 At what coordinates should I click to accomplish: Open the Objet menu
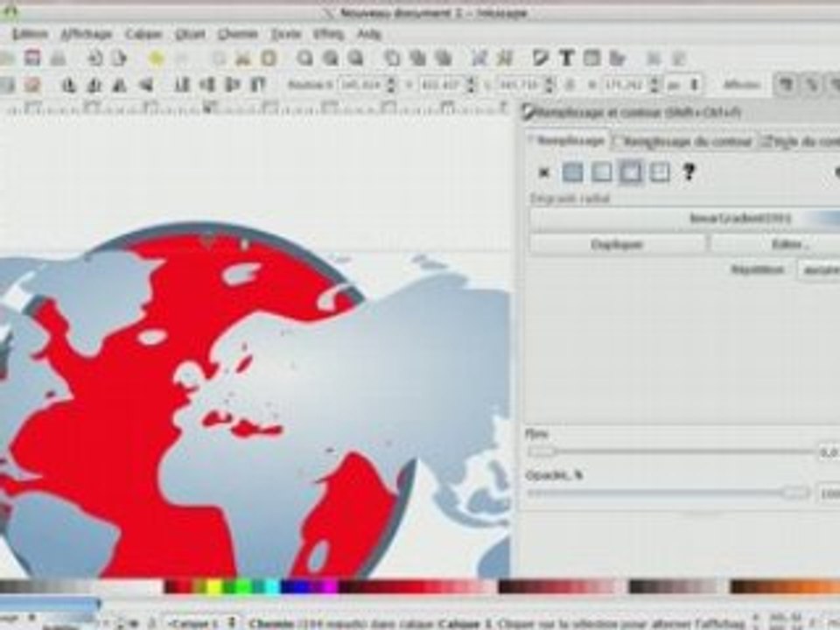[190, 34]
